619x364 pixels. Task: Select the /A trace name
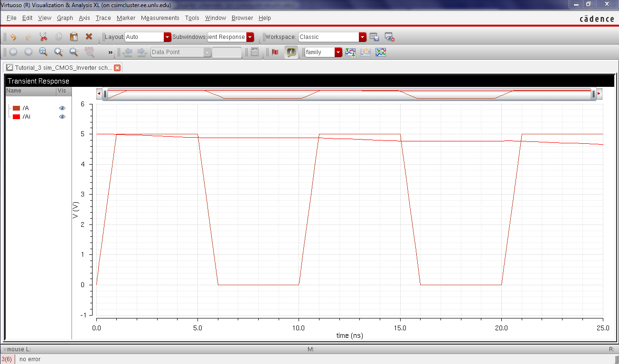[x=26, y=108]
